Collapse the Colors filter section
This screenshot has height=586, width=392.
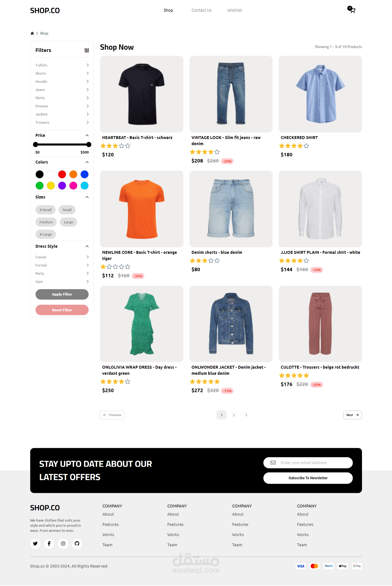(87, 162)
